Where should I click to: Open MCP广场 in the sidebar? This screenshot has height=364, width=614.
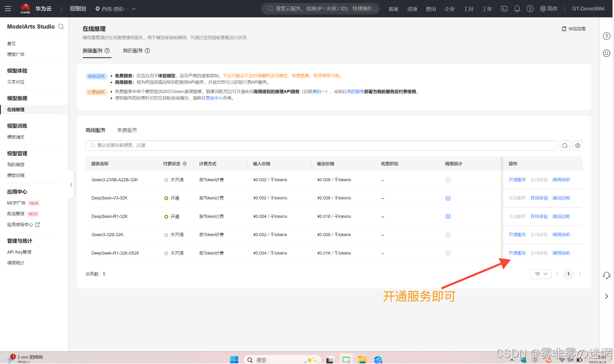[x=16, y=203]
